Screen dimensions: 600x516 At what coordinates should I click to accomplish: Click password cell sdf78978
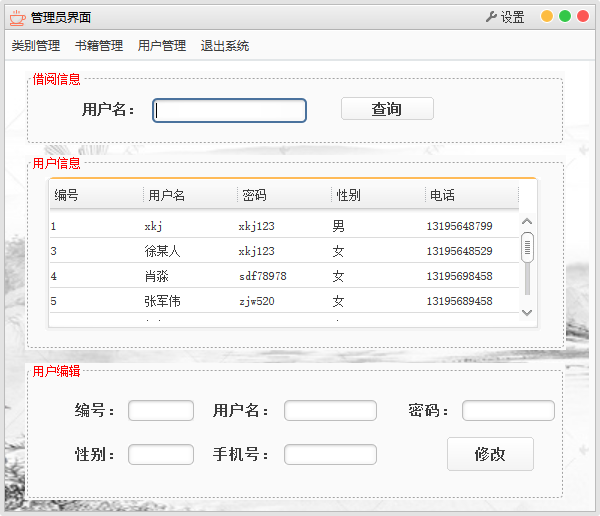point(262,276)
